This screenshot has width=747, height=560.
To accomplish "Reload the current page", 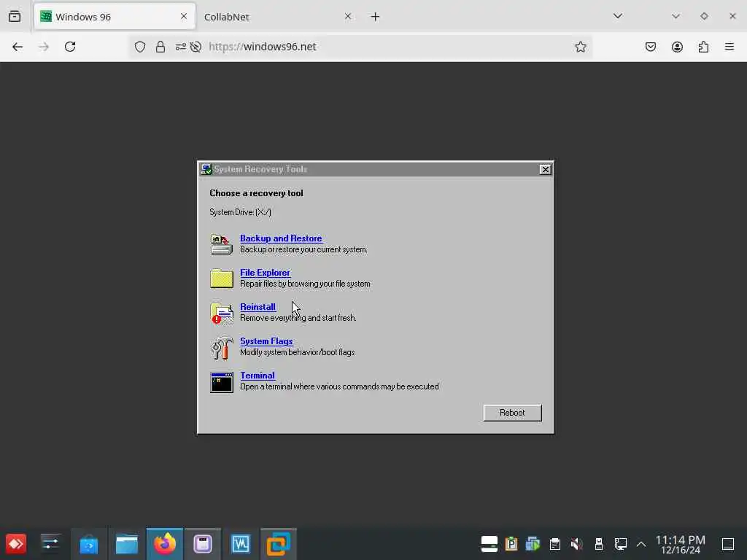I will pyautogui.click(x=70, y=47).
